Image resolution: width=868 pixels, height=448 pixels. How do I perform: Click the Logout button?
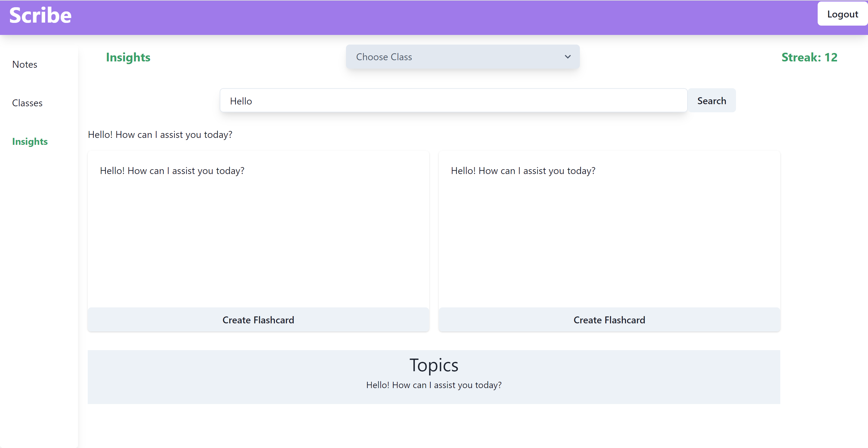[842, 14]
